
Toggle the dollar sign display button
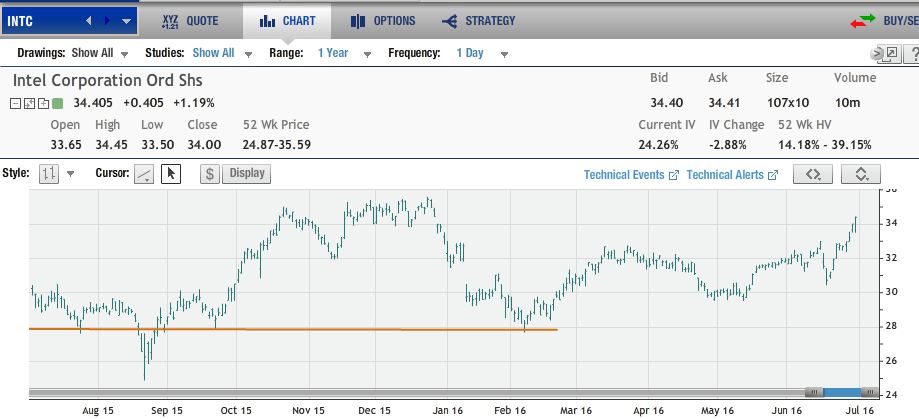click(210, 173)
